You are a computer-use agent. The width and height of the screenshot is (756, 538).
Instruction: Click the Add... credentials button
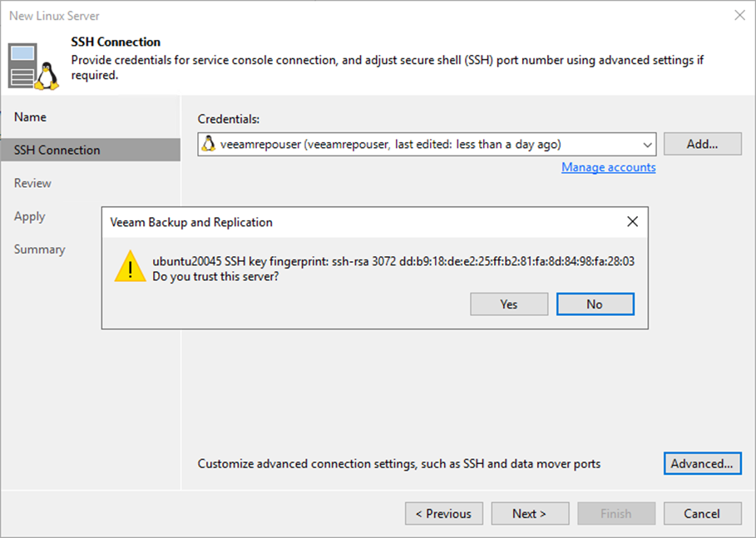tap(703, 144)
